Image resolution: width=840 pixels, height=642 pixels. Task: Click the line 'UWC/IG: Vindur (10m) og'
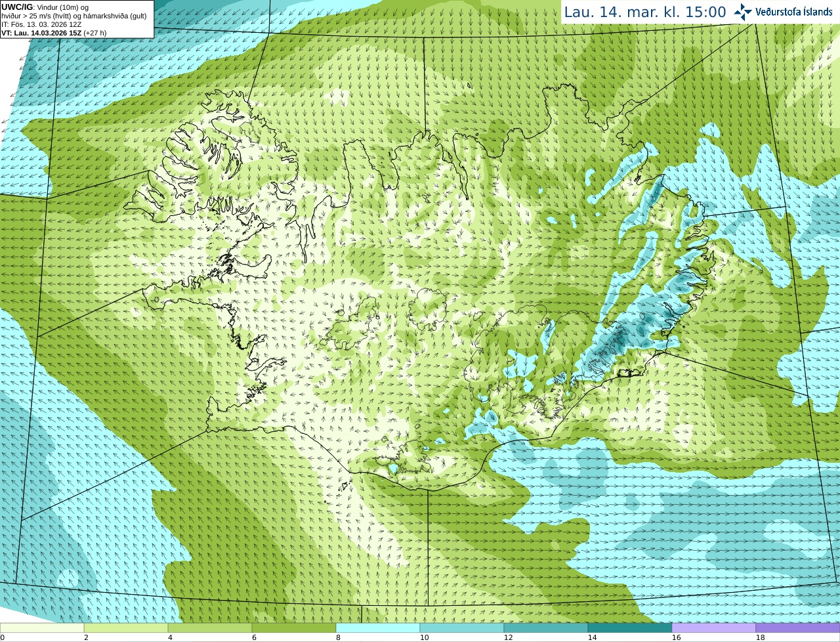45,7
